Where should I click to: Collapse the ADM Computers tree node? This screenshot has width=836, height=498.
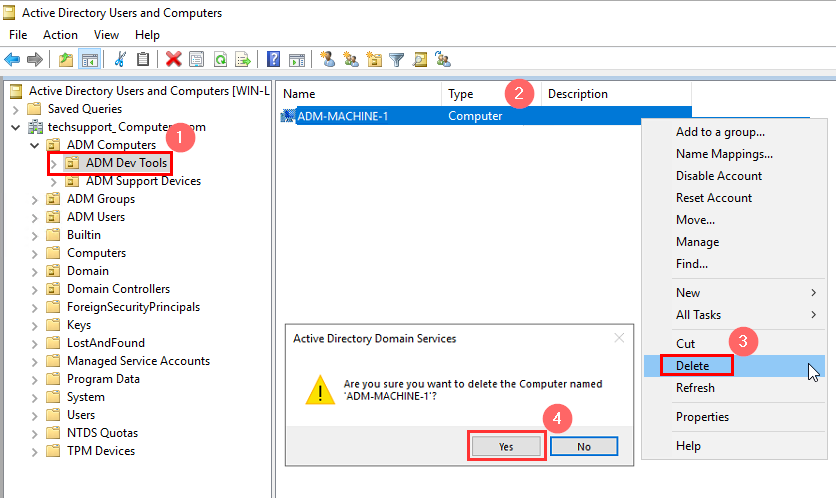[x=35, y=145]
